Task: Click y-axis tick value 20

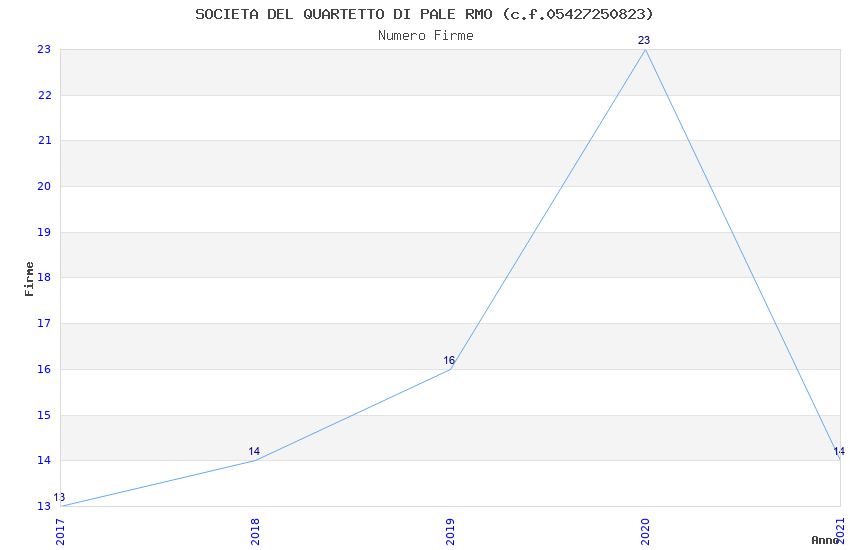Action: (x=44, y=186)
